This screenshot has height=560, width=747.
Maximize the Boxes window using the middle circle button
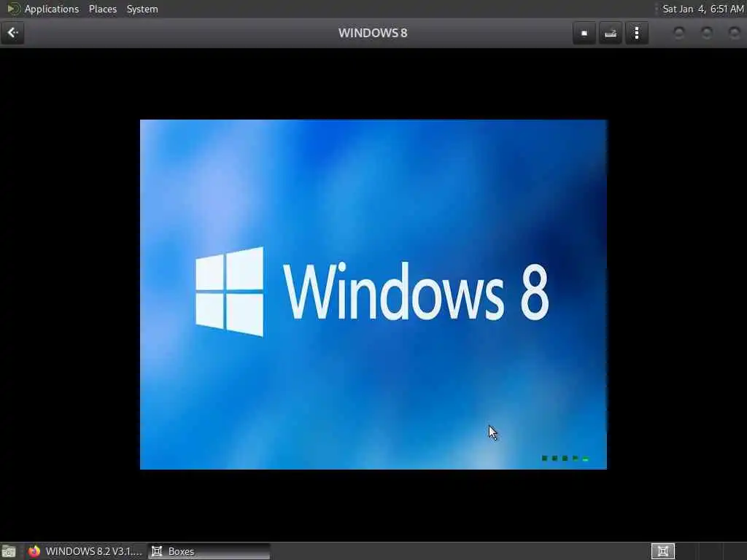pyautogui.click(x=706, y=33)
